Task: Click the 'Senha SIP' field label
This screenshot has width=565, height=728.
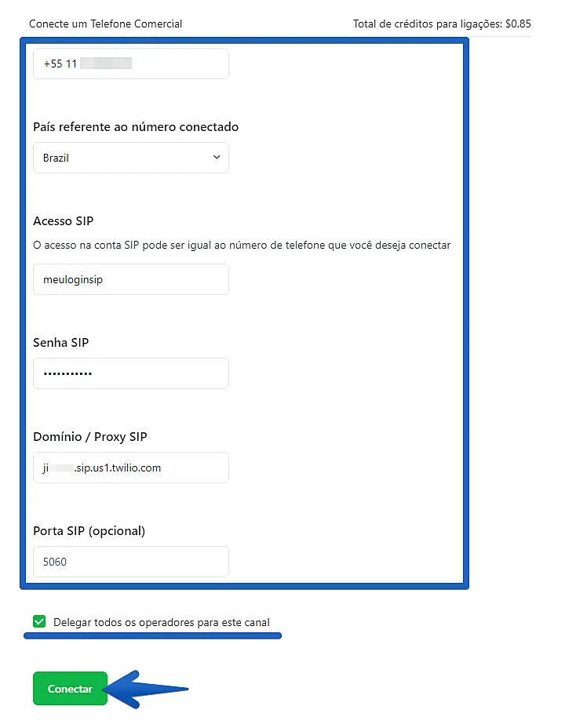Action: [x=60, y=343]
